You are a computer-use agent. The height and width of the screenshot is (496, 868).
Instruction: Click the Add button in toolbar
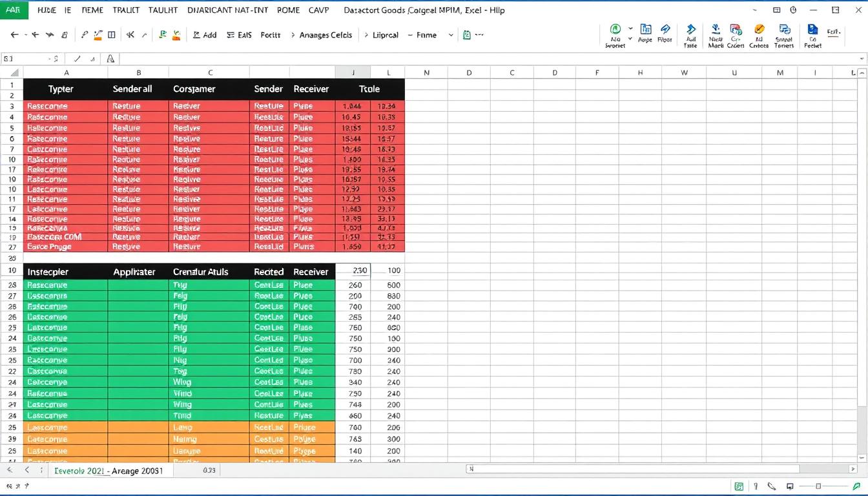(x=205, y=35)
